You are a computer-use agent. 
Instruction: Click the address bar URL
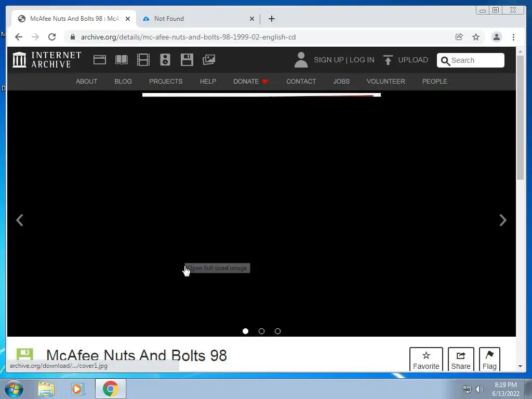188,37
